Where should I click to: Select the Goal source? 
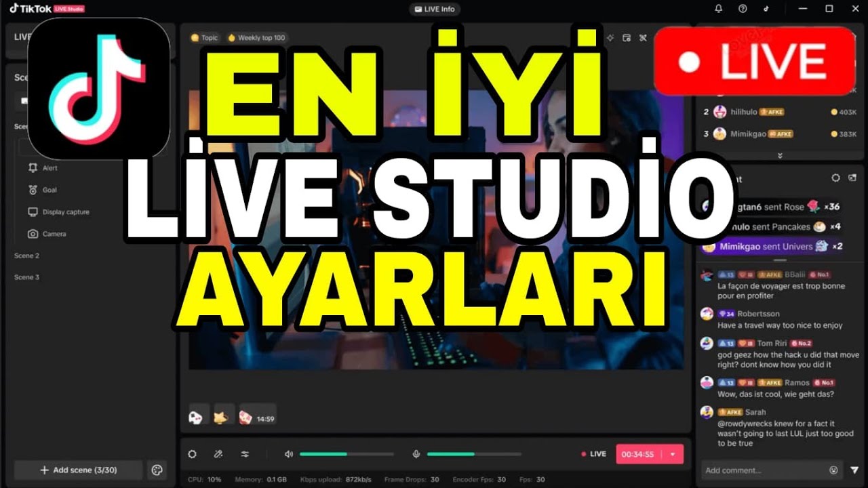[x=50, y=190]
